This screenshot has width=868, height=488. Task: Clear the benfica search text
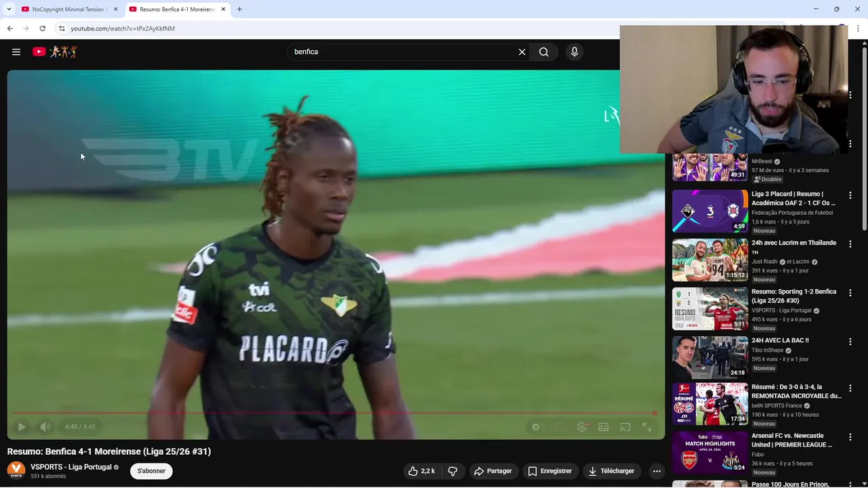(x=522, y=52)
